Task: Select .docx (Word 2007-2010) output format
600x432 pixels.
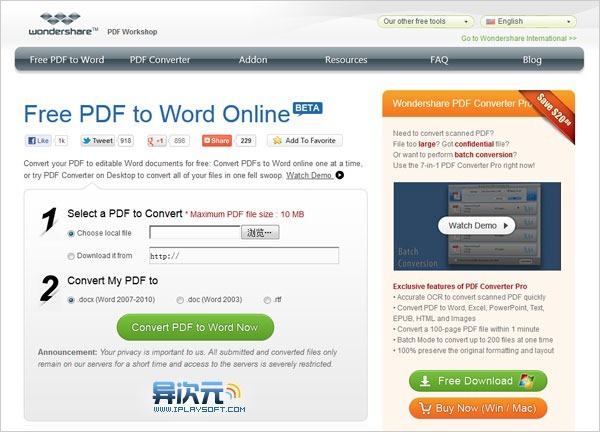Action: pos(71,300)
